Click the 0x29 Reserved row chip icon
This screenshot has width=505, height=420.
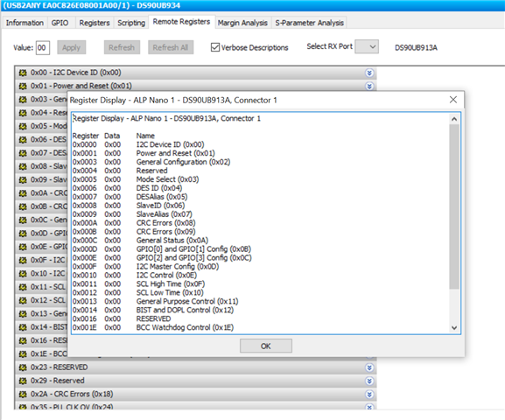click(23, 381)
